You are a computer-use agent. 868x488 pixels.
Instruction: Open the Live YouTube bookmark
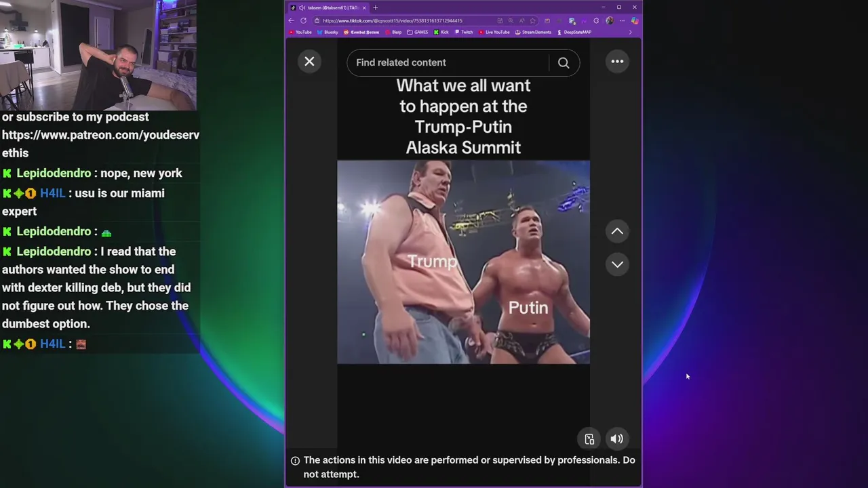click(494, 32)
